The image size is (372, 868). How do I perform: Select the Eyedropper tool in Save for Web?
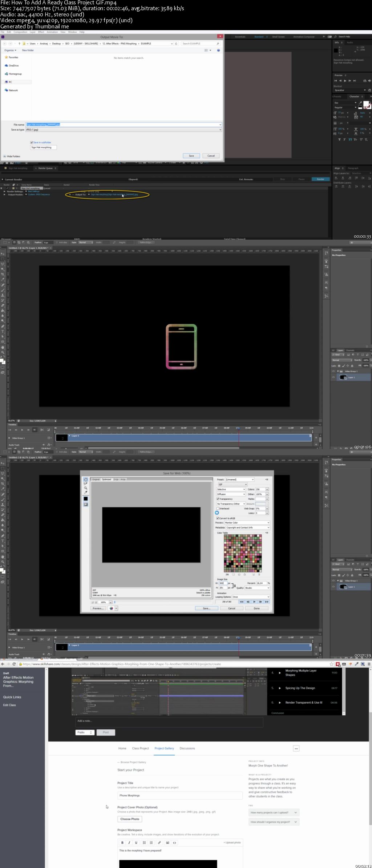coord(86,492)
